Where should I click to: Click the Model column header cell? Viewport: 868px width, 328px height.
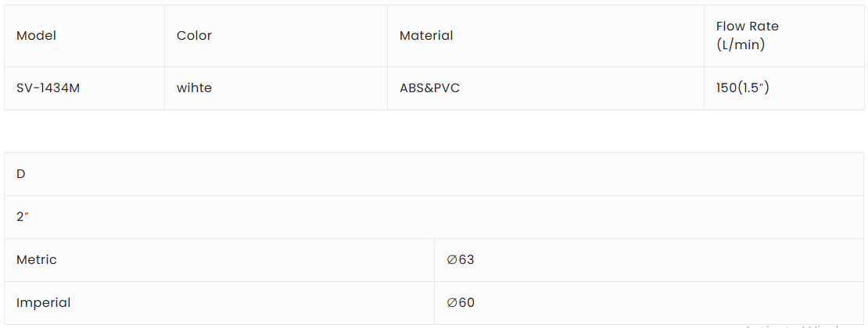tap(36, 35)
